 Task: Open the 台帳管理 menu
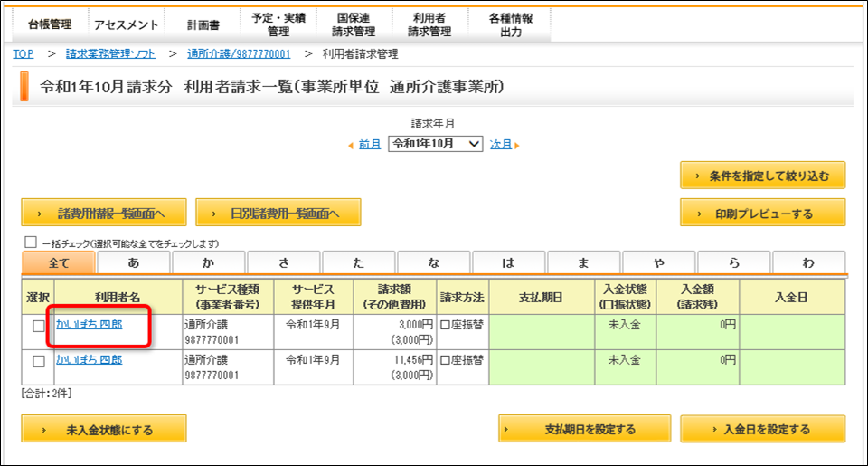pyautogui.click(x=50, y=24)
